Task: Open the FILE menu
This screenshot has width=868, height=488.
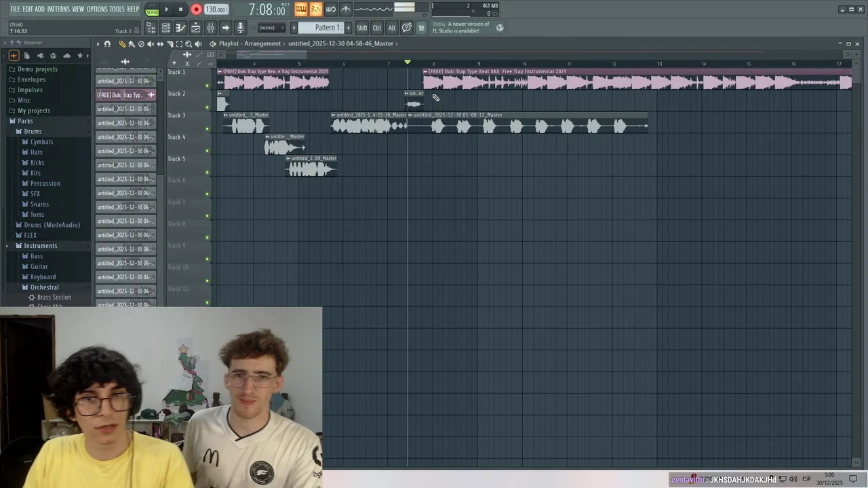Action: tap(15, 9)
